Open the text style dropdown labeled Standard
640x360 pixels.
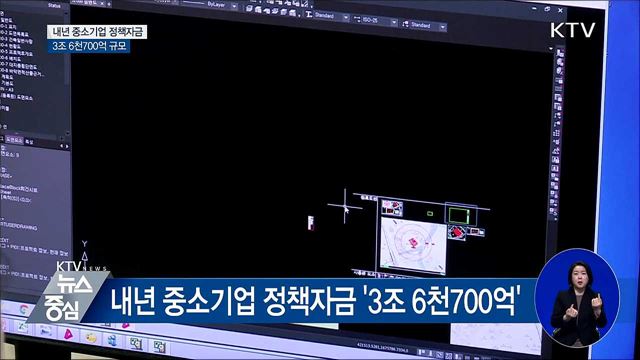332,16
